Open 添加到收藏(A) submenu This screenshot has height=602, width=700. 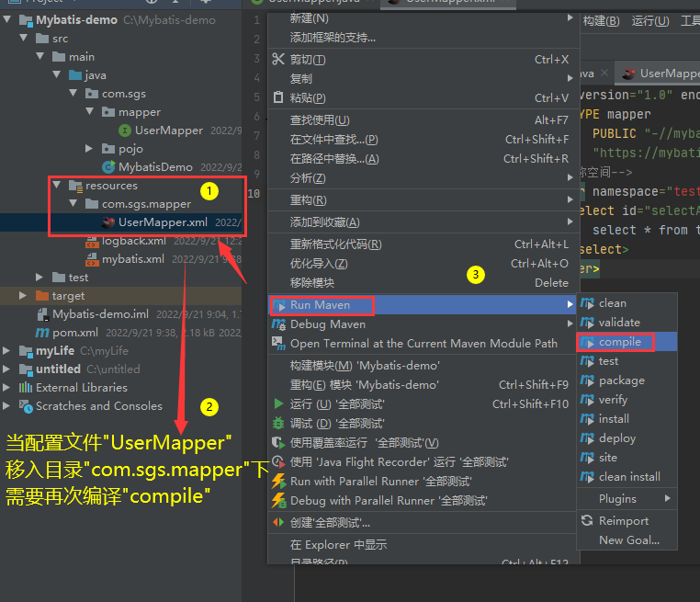[x=423, y=221]
